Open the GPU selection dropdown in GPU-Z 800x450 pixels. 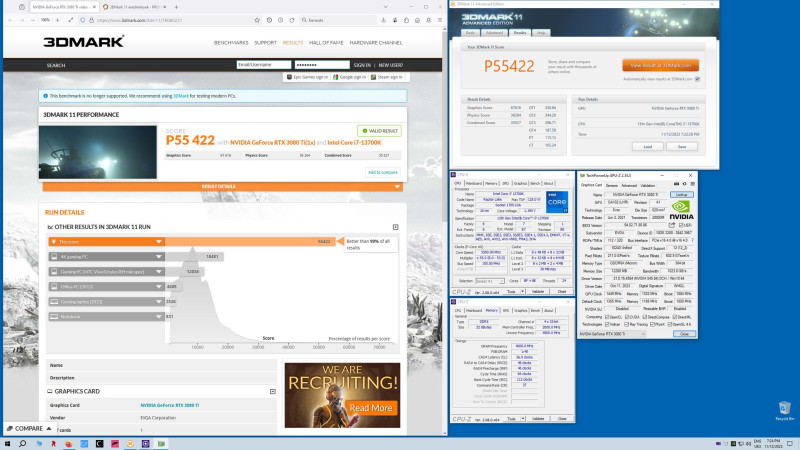pyautogui.click(x=612, y=334)
